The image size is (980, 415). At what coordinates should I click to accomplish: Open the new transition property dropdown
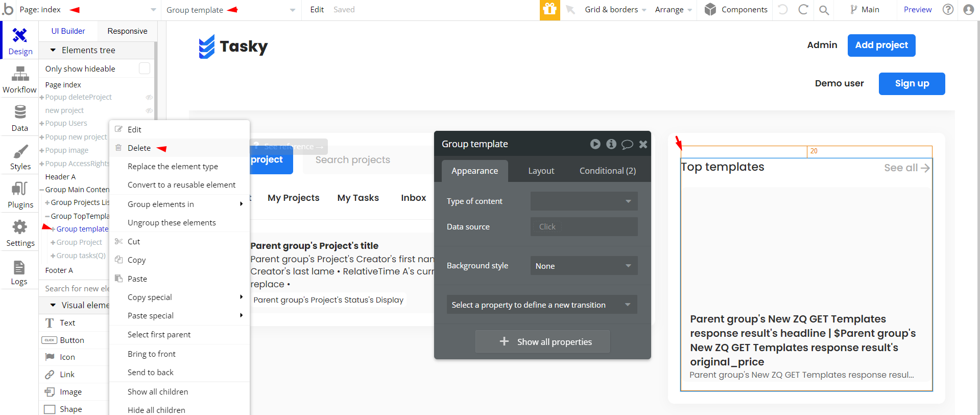(542, 305)
